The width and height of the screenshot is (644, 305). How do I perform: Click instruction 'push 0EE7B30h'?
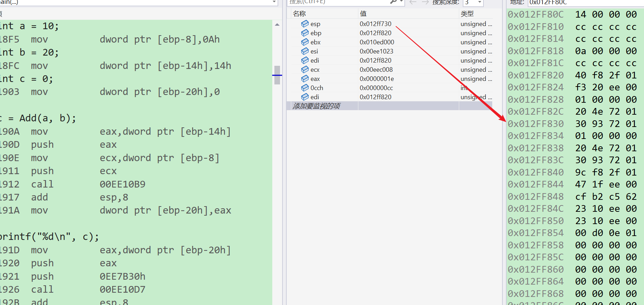[x=88, y=277]
